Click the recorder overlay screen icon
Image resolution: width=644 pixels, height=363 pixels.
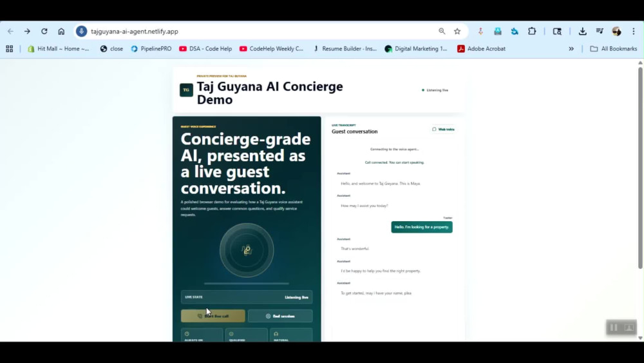point(629,328)
